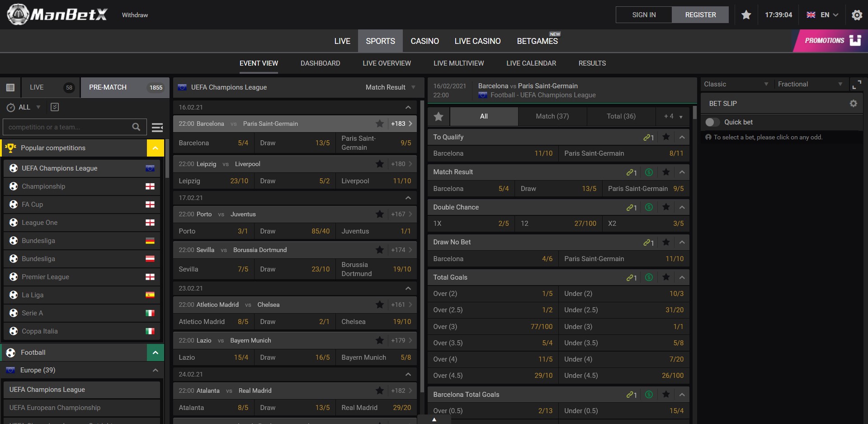This screenshot has height=424, width=868.
Task: Favorite the Draw No Bet market
Action: pos(666,242)
